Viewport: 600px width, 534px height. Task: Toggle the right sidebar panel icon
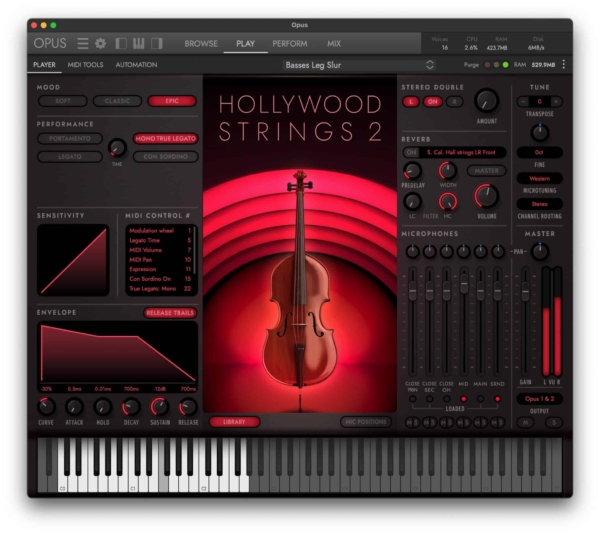click(x=157, y=43)
